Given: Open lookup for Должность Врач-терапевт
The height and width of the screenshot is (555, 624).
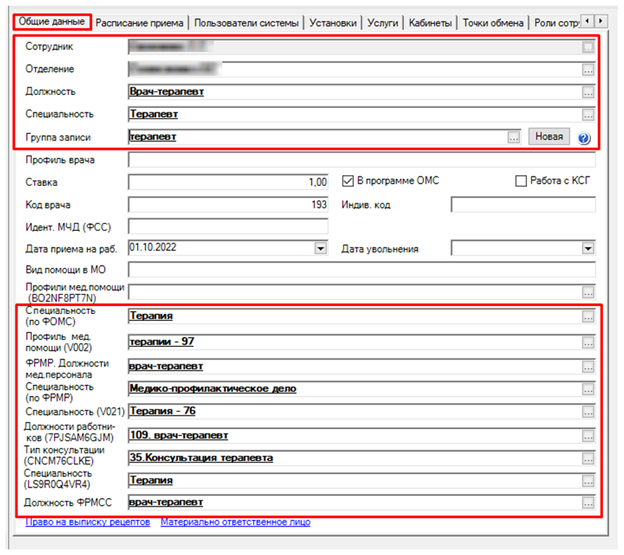Looking at the screenshot, I should (x=588, y=92).
